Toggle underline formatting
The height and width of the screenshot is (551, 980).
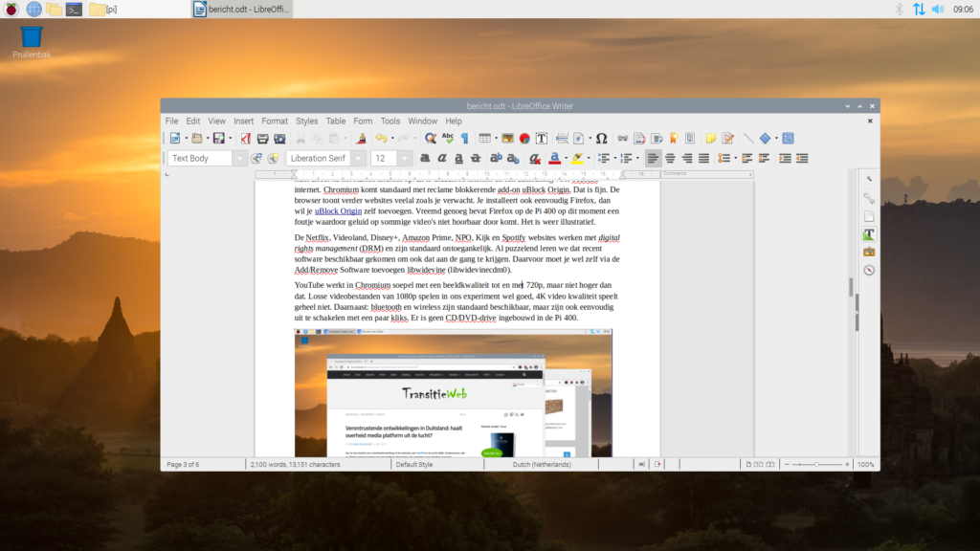[x=458, y=158]
